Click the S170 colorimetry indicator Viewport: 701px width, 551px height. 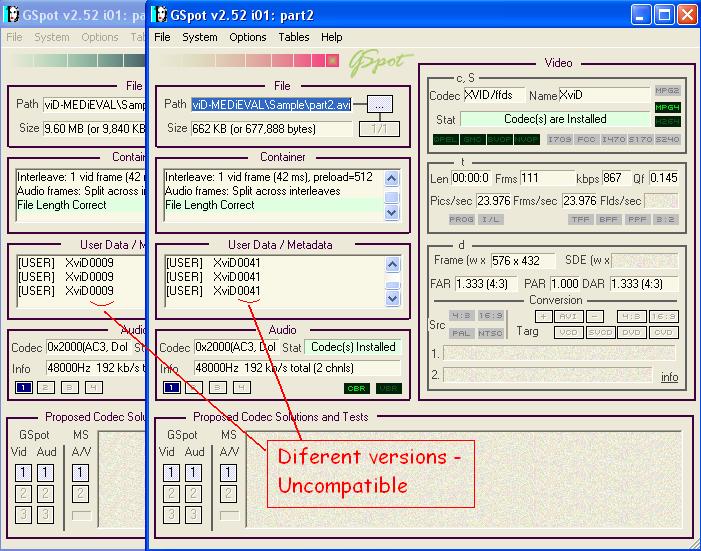point(640,140)
